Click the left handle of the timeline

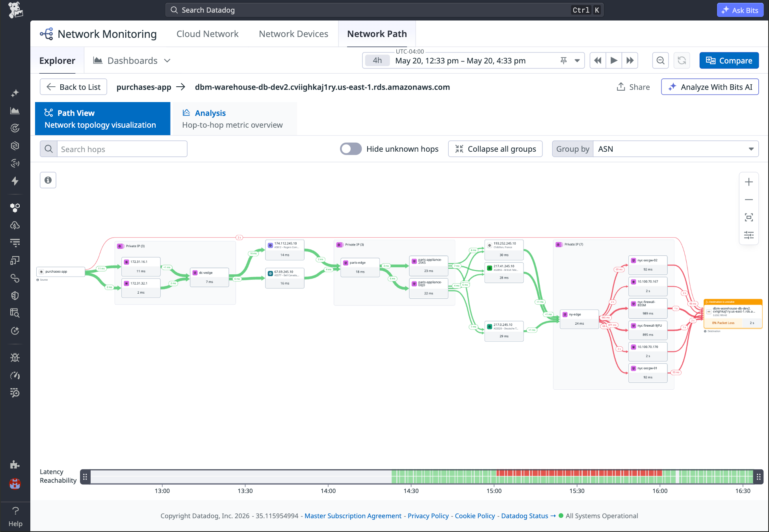(x=85, y=476)
